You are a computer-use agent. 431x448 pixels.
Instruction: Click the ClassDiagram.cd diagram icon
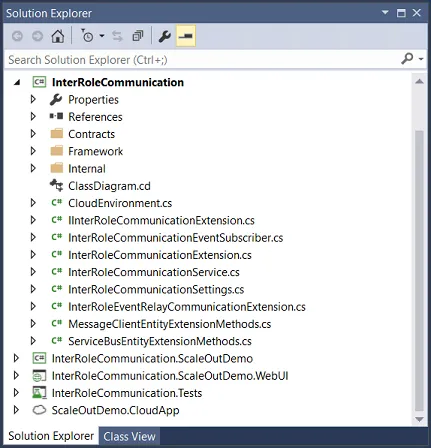click(56, 186)
